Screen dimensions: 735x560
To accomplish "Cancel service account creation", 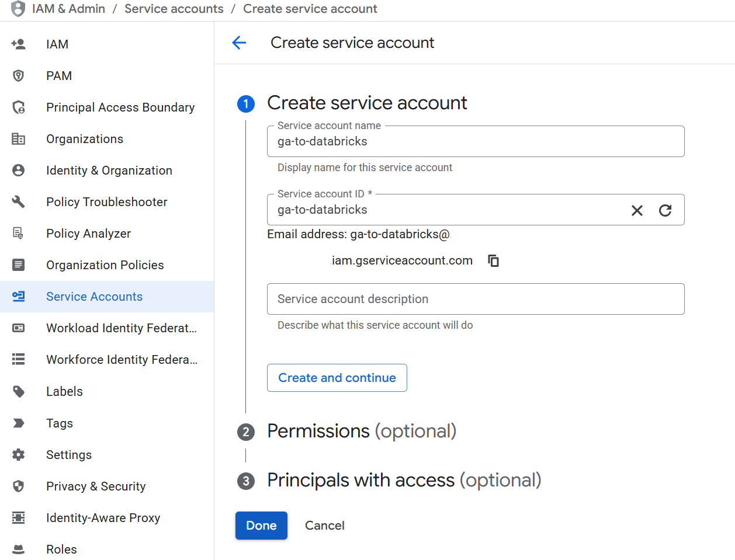I will coord(324,526).
